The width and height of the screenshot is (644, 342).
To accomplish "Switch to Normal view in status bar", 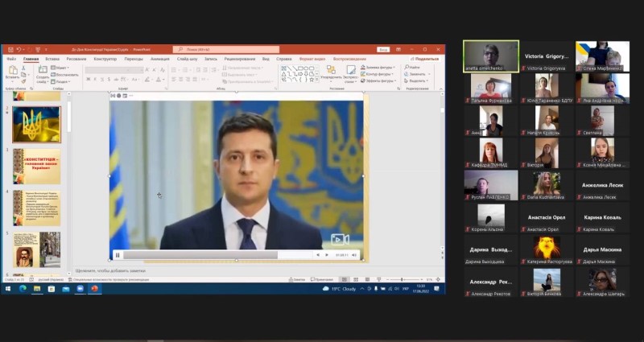I will 345,279.
